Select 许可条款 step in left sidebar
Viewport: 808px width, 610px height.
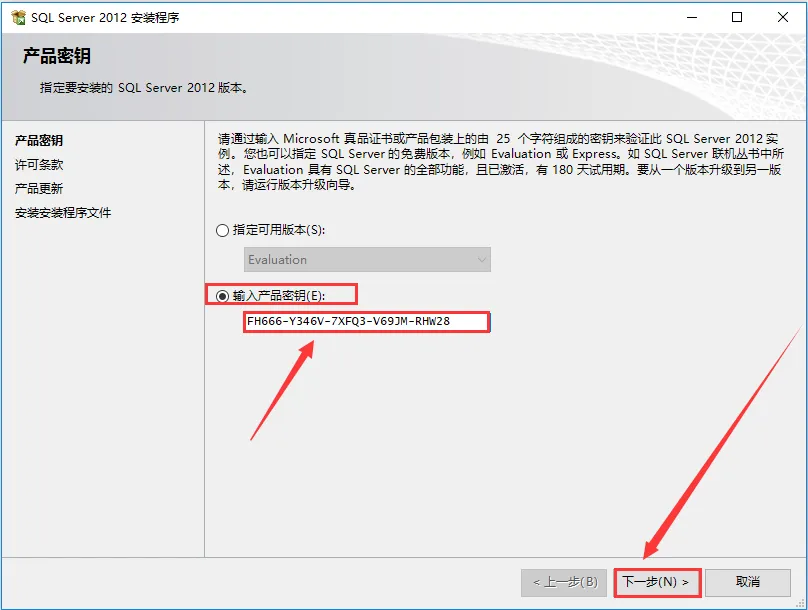pos(39,164)
